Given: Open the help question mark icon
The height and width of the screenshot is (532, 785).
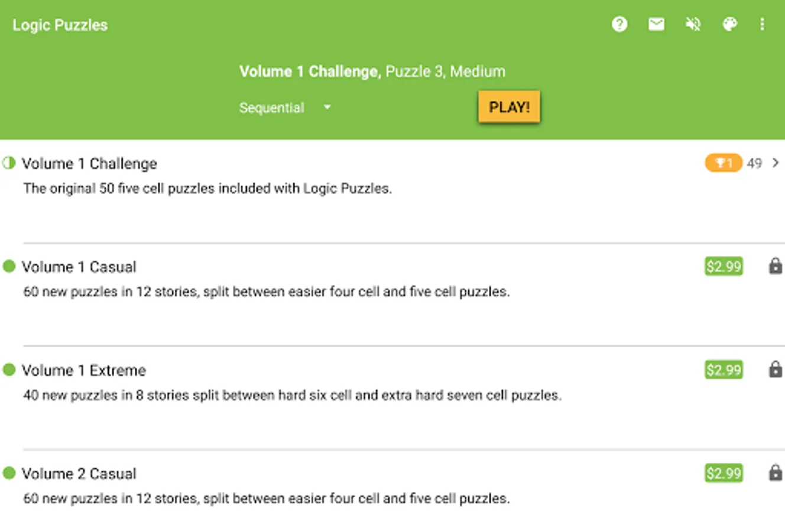Looking at the screenshot, I should coord(619,24).
